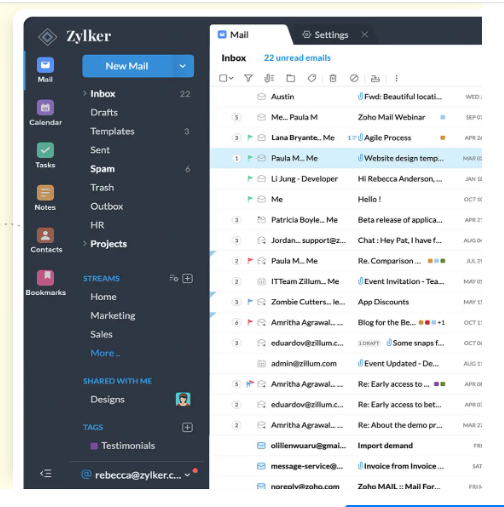Toggle the green flag on Hello! email
Image resolution: width=504 pixels, height=507 pixels.
pos(250,199)
